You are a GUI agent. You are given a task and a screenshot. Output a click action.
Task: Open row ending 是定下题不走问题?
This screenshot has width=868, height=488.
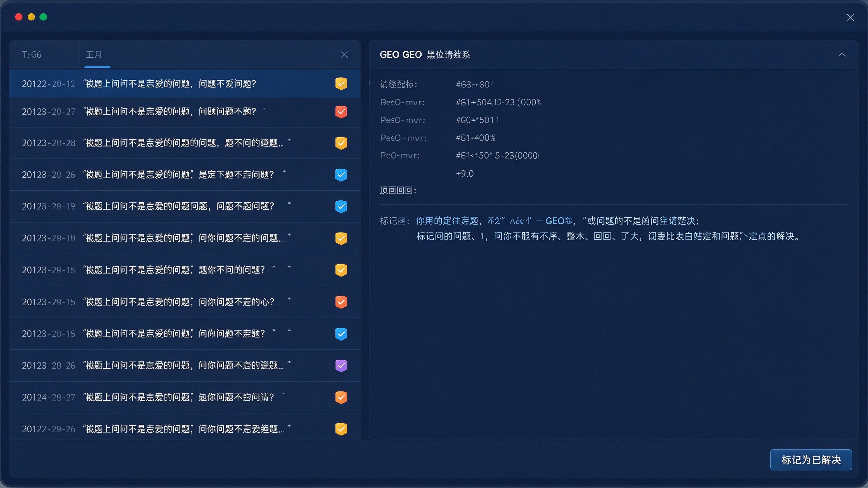pos(185,175)
